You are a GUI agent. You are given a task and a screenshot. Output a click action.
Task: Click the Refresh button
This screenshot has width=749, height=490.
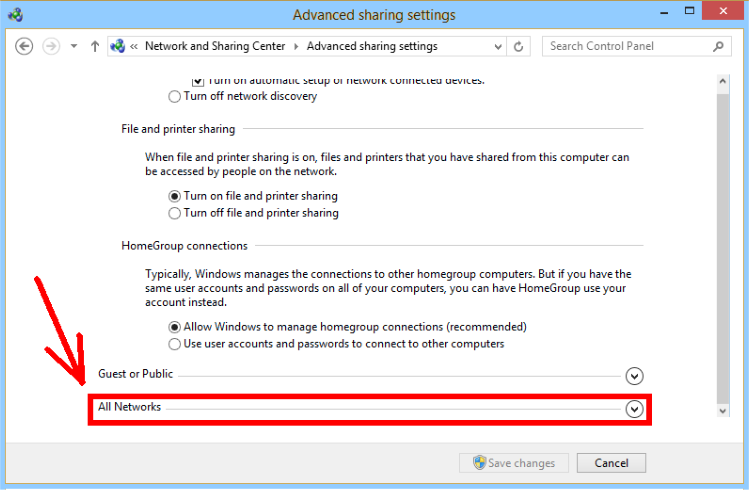pyautogui.click(x=518, y=46)
